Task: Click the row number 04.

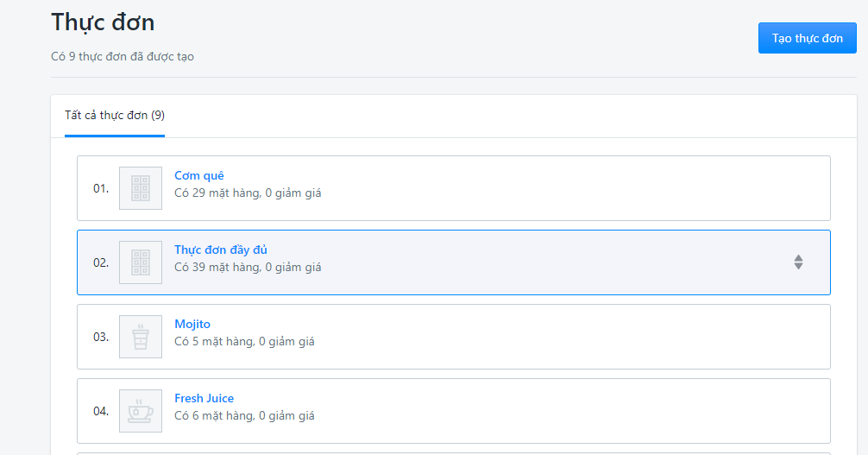Action: point(101,411)
